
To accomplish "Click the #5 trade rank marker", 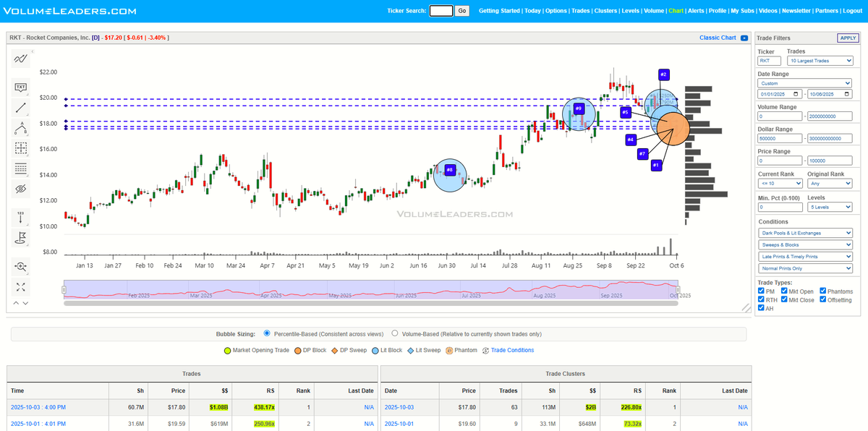I will (x=626, y=112).
